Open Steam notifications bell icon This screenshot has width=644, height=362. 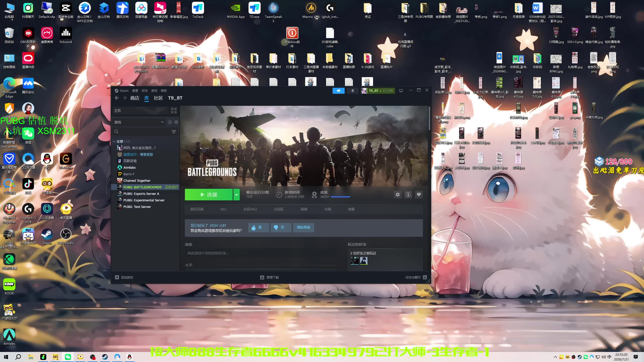coord(352,91)
